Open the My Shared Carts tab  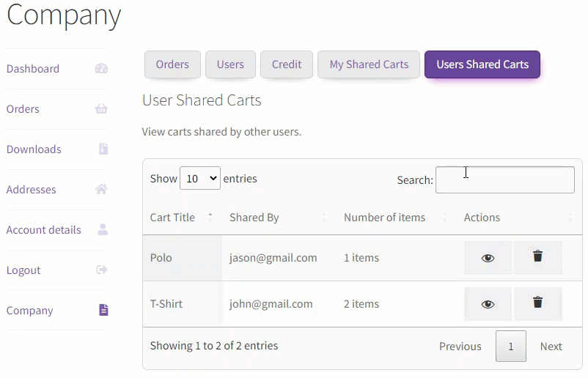coord(369,64)
